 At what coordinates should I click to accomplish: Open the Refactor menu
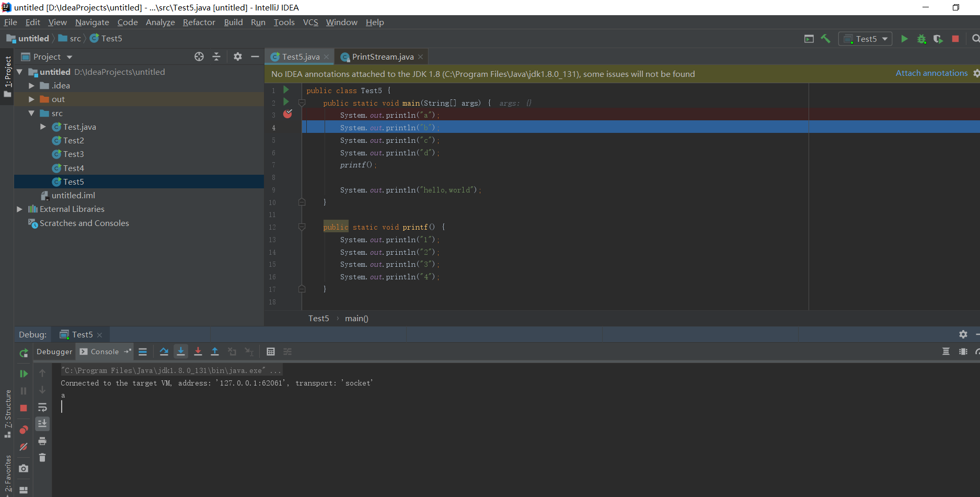[x=199, y=22]
